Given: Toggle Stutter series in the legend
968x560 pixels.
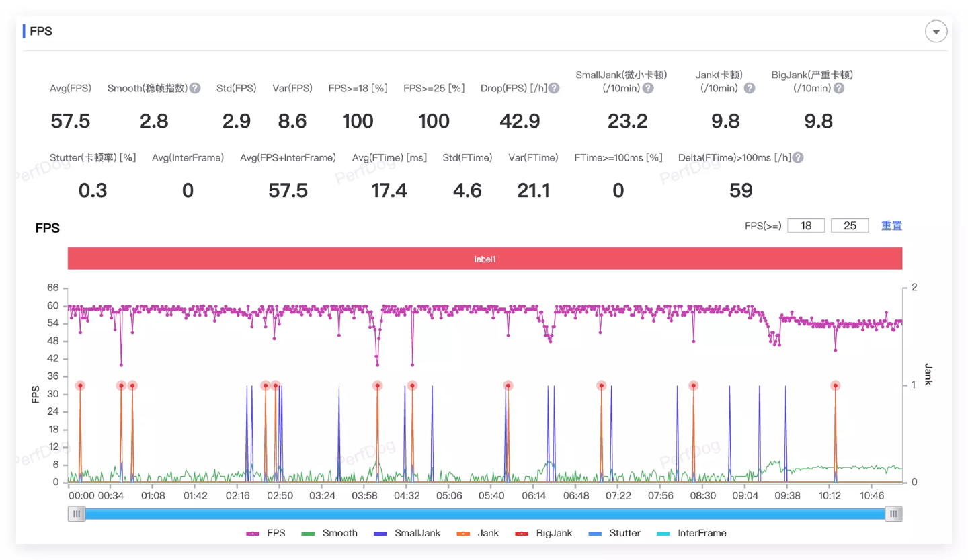Looking at the screenshot, I should pos(614,533).
